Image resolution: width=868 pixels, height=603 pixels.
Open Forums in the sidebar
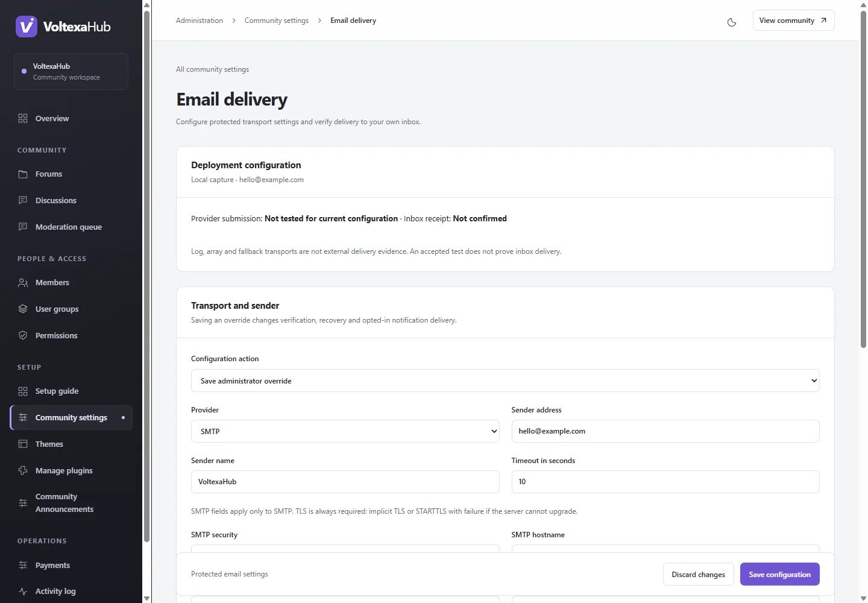pyautogui.click(x=71, y=174)
